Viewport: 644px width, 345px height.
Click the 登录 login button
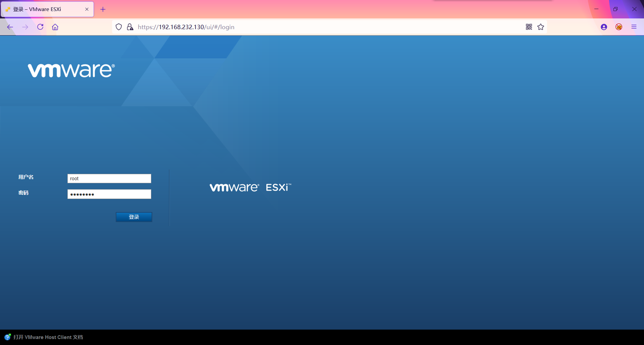[x=134, y=217]
